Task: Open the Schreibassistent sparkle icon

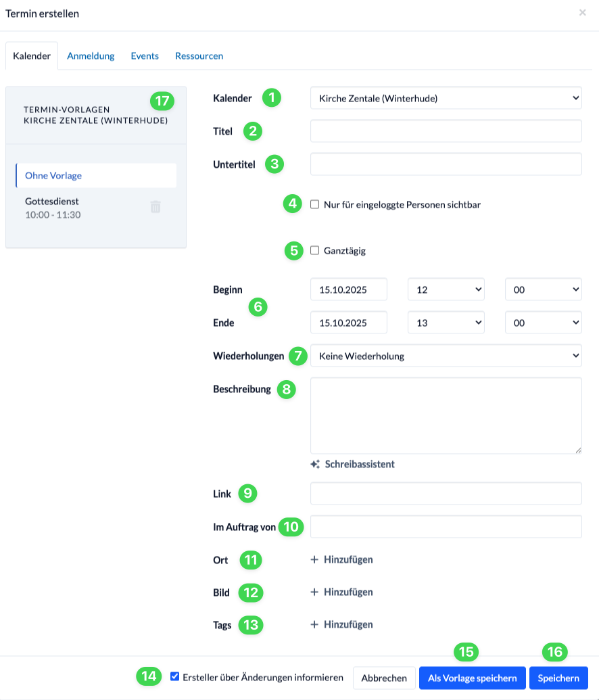Action: [x=315, y=464]
